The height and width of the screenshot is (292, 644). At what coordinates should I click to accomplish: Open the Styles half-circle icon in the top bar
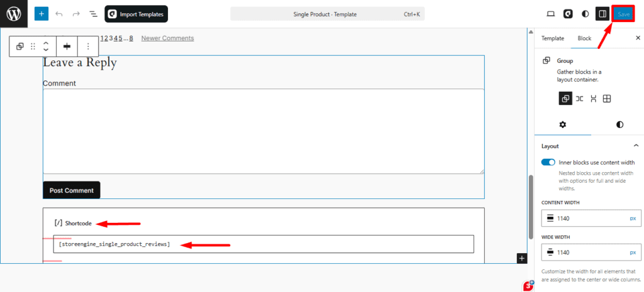tap(586, 14)
